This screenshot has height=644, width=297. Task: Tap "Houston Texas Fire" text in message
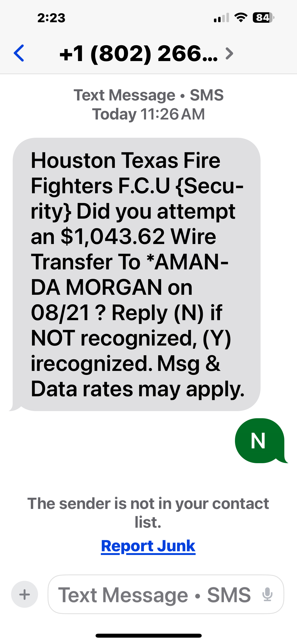click(126, 160)
